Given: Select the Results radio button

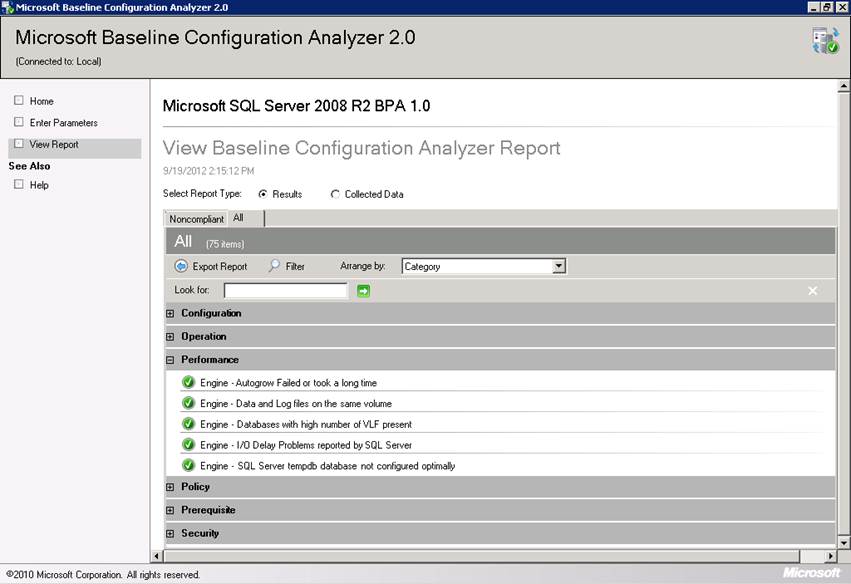Looking at the screenshot, I should [264, 194].
